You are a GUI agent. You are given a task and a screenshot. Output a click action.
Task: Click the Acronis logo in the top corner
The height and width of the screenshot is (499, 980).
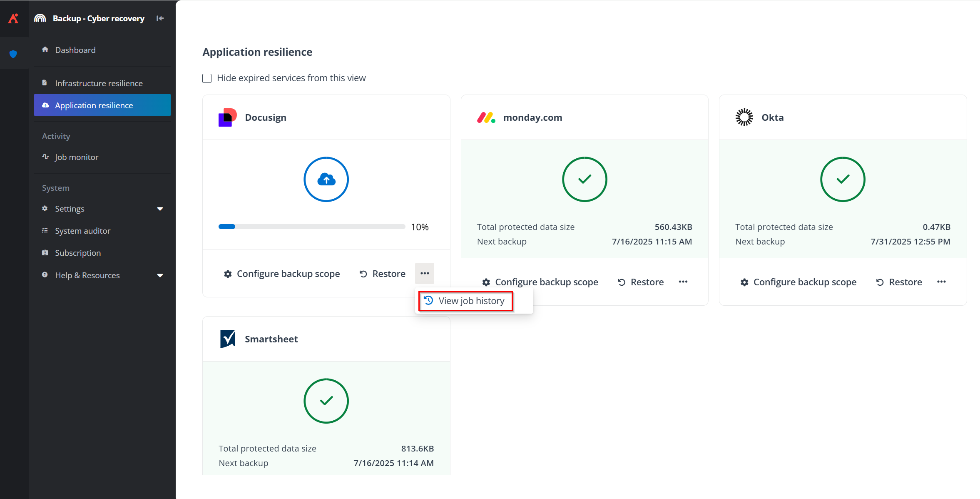[x=14, y=18]
